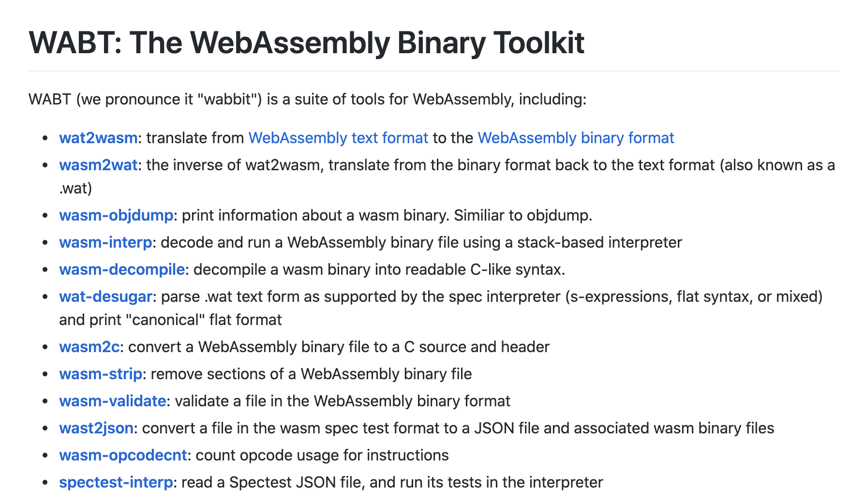The height and width of the screenshot is (504, 865).
Task: Click the "count opcode usage for instructions" text
Action: click(x=322, y=455)
